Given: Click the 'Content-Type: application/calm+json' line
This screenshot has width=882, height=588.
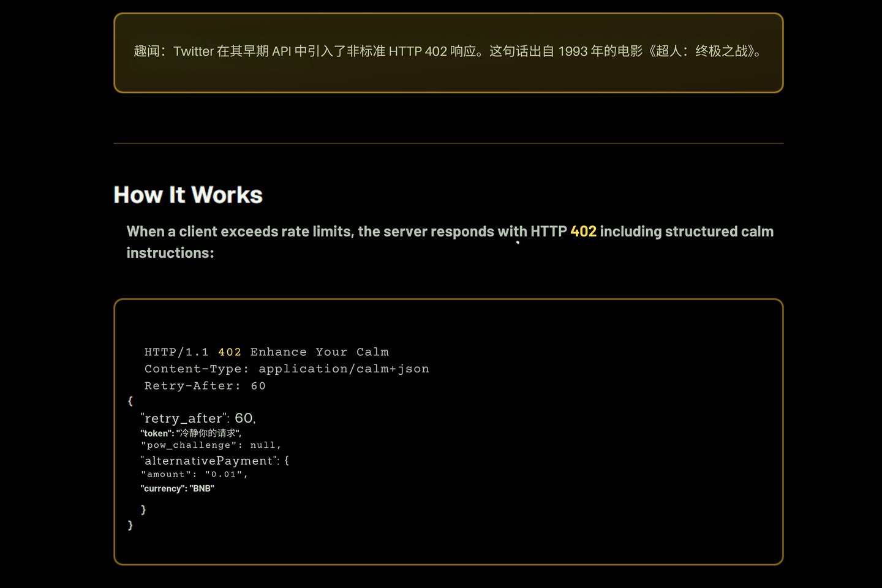Looking at the screenshot, I should [287, 369].
